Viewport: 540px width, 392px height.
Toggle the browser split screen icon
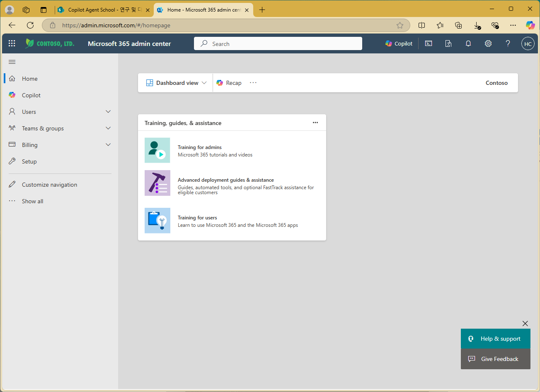point(422,25)
